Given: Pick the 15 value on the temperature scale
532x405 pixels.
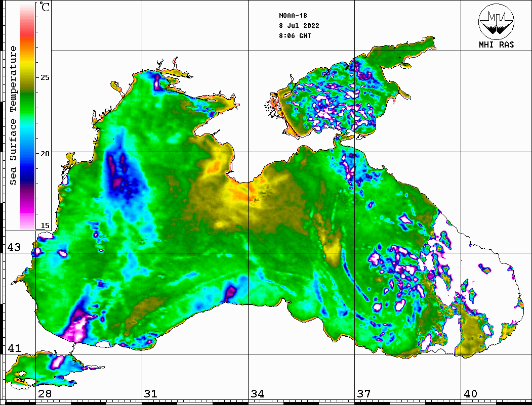Looking at the screenshot, I should pyautogui.click(x=45, y=226).
